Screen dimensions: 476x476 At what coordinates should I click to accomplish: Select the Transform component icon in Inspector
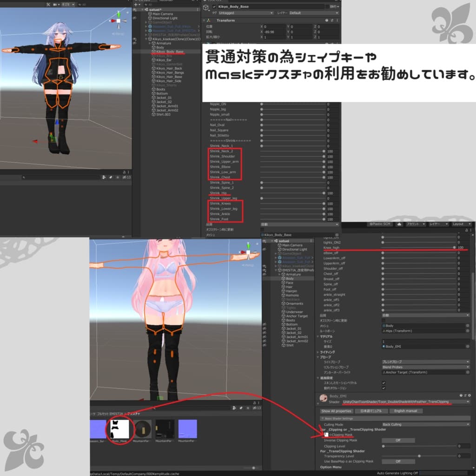208,20
